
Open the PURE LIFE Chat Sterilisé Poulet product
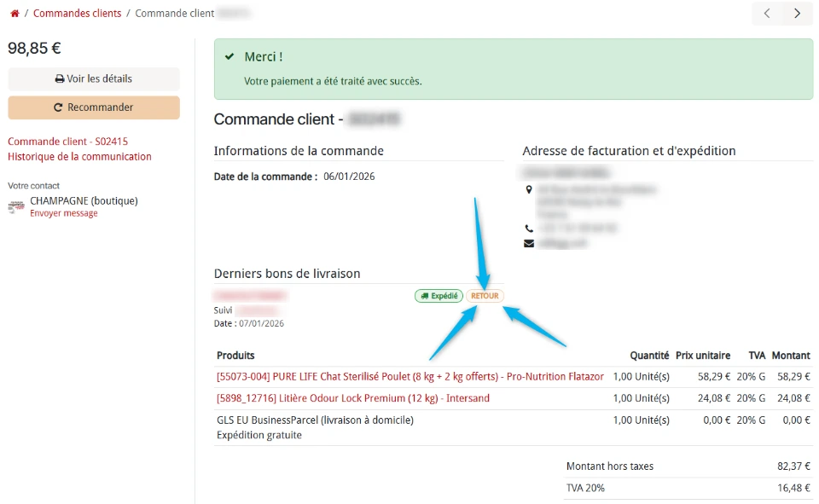click(x=409, y=376)
